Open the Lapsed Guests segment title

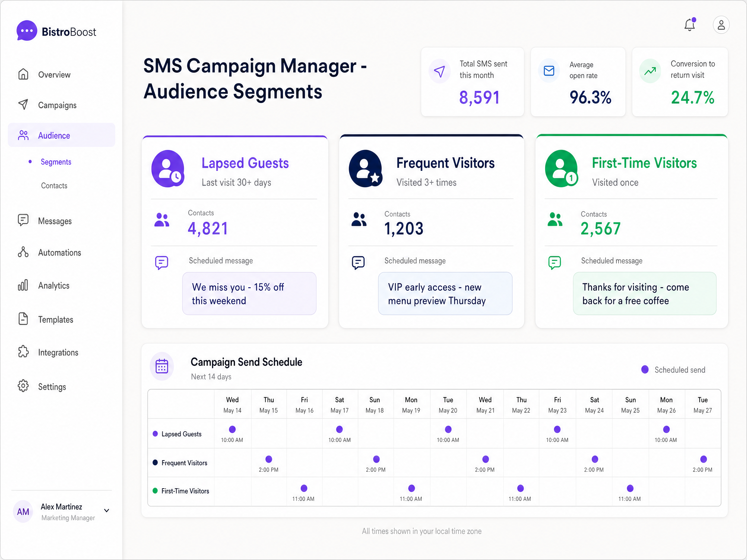point(245,163)
